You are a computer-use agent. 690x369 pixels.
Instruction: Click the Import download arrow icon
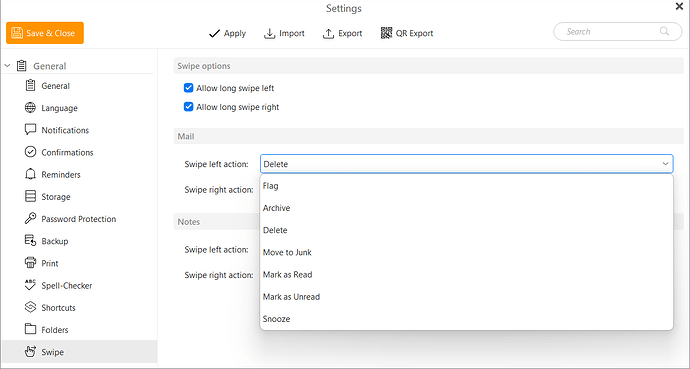coord(269,33)
